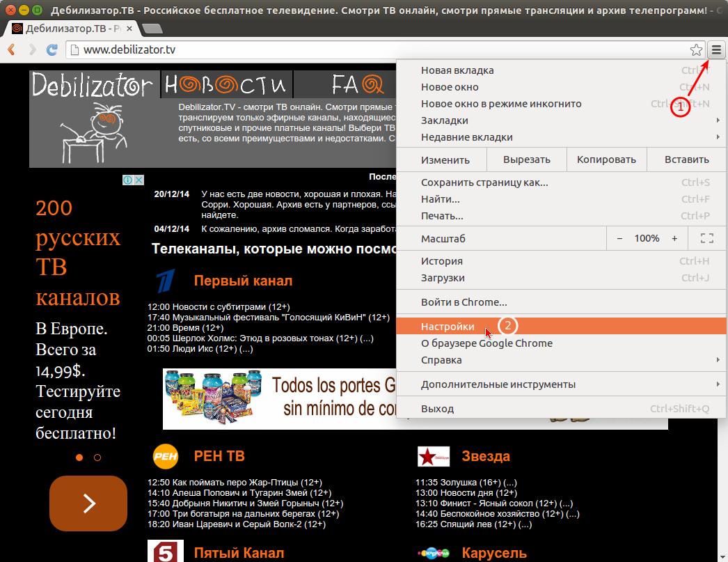Bookmark page with the star icon
Screen dimensions: 728x562
tap(696, 49)
